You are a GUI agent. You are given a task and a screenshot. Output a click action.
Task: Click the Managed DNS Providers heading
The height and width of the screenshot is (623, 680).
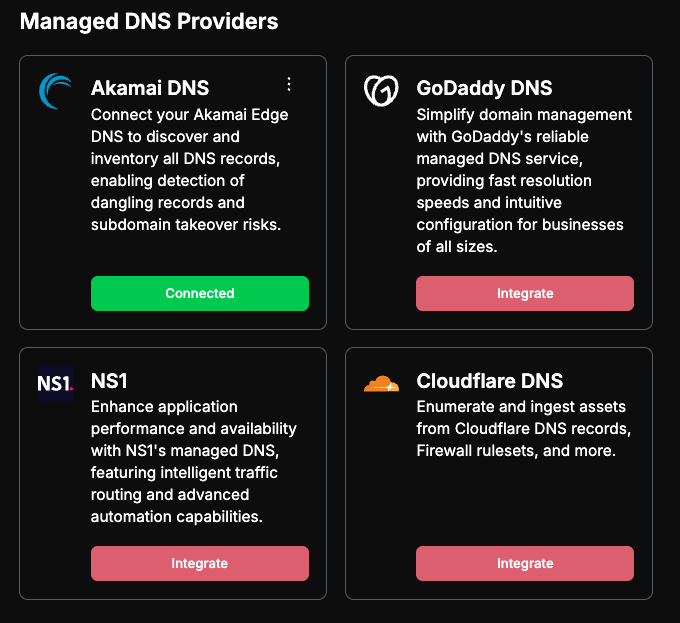tap(149, 21)
